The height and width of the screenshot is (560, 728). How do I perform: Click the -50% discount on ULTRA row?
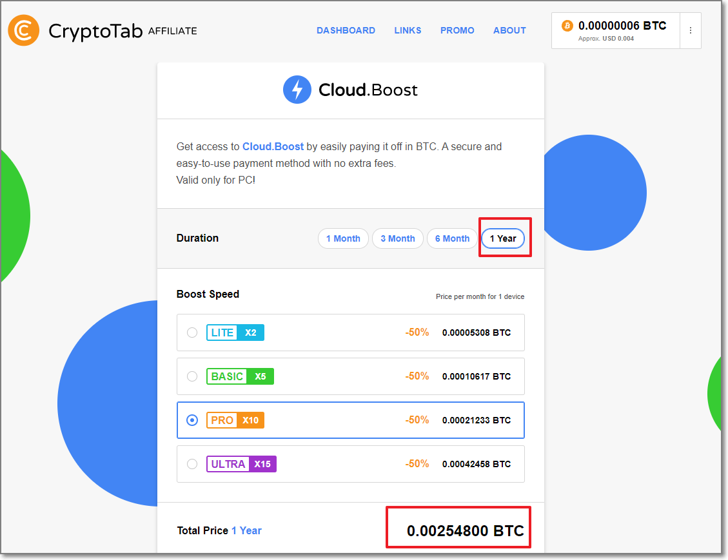coord(417,463)
